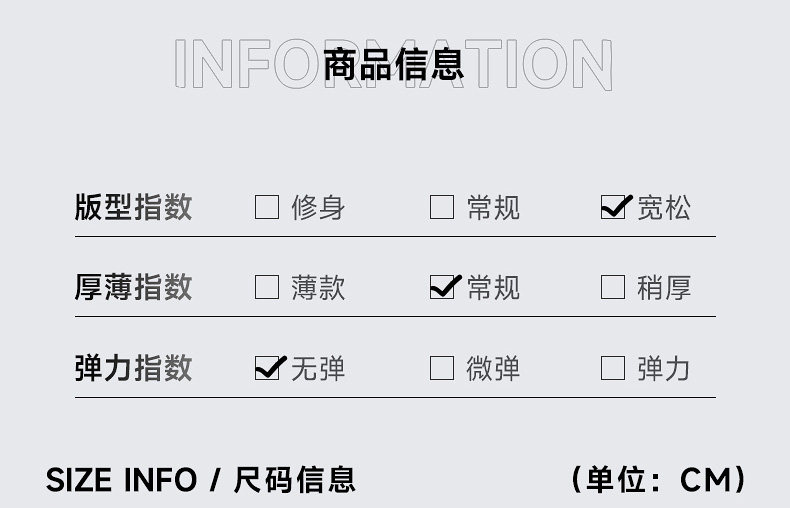The width and height of the screenshot is (790, 508).
Task: Click the 版型指数 row heading
Action: [x=133, y=208]
